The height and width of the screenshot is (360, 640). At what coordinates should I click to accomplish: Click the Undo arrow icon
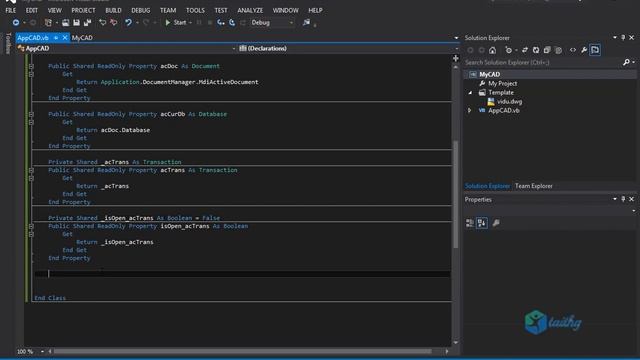coord(129,23)
